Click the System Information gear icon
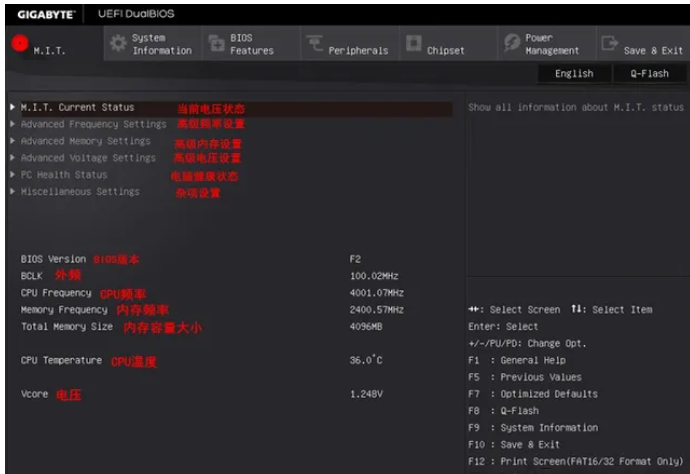Screen dimensions: 690x474 pyautogui.click(x=118, y=44)
